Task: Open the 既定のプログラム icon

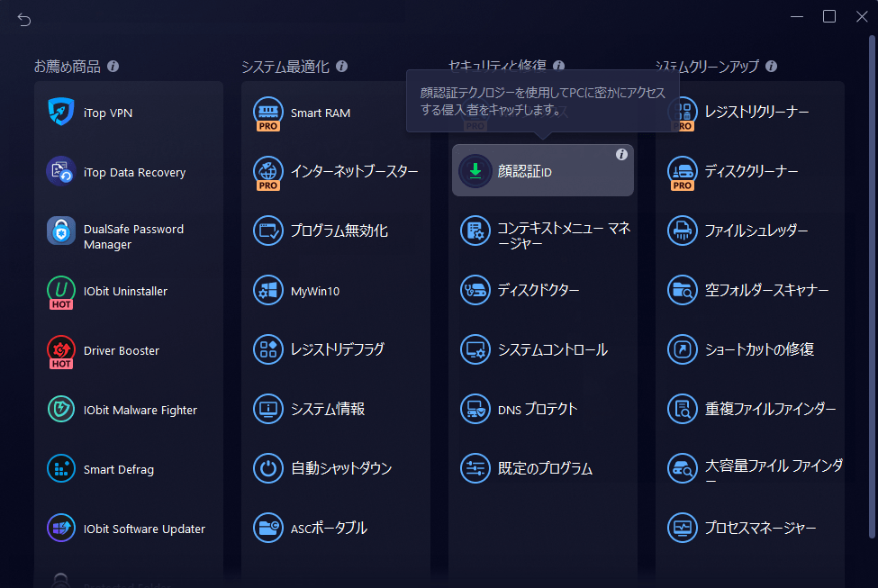Action: coord(475,468)
